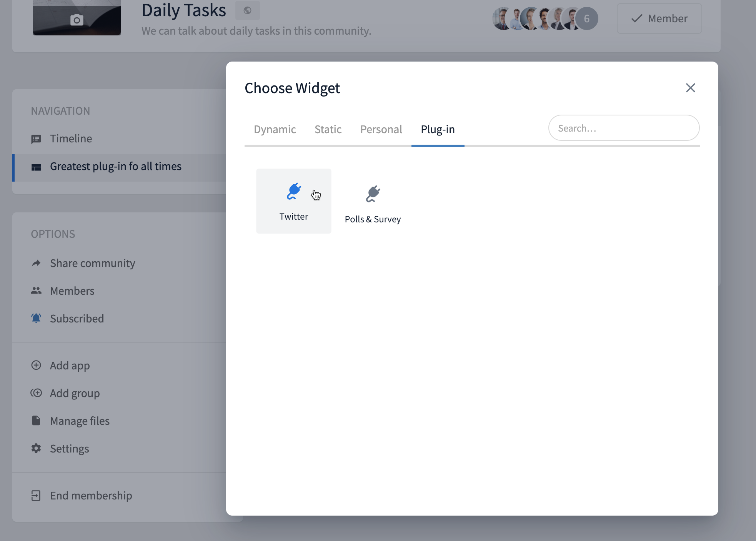
Task: Click the Add app plus icon
Action: [x=36, y=365]
